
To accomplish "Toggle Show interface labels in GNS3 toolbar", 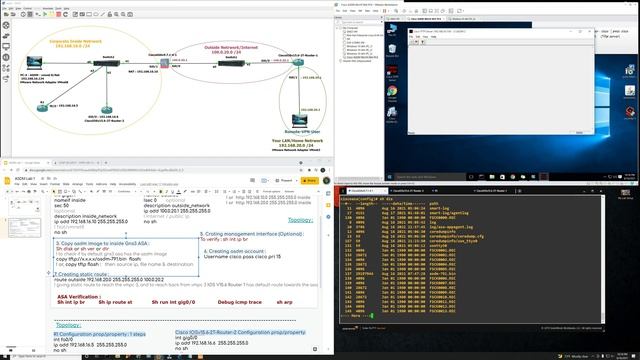I will [30, 14].
